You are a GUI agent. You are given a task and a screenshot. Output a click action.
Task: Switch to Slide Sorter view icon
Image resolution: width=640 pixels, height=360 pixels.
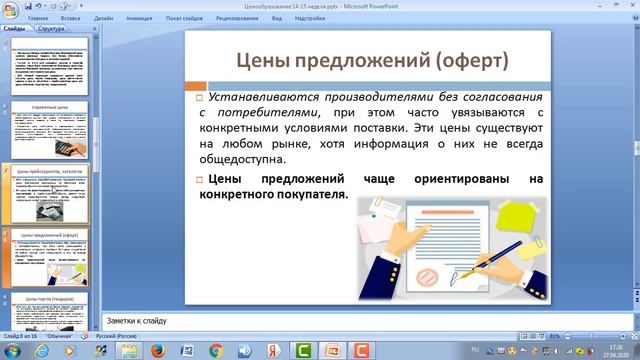click(x=533, y=336)
